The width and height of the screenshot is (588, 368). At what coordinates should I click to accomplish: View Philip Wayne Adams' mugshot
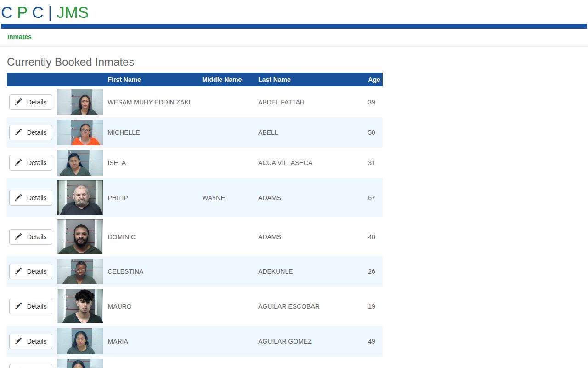point(80,197)
